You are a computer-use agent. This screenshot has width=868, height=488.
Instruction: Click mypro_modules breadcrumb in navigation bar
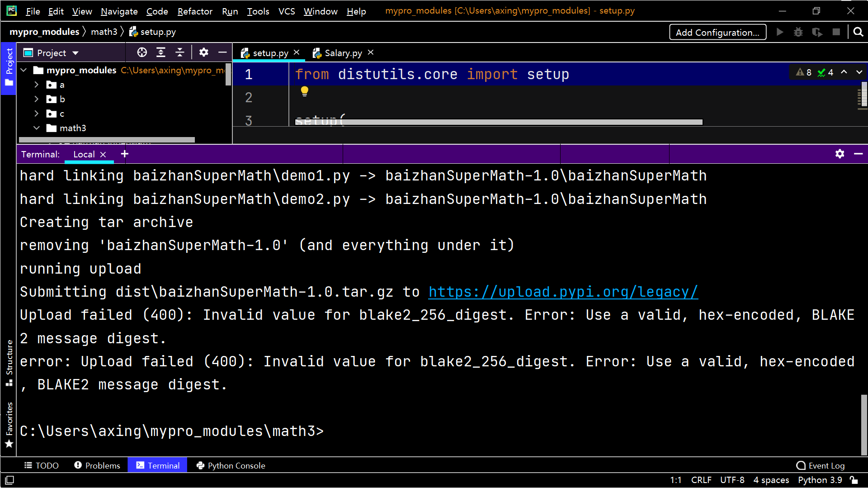coord(44,32)
